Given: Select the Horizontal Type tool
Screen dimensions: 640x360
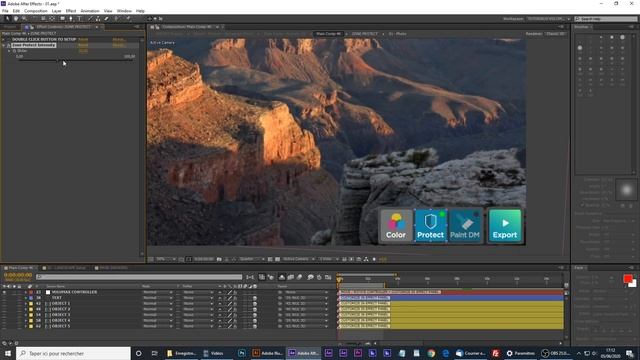Looking at the screenshot, I should pyautogui.click(x=79, y=18).
